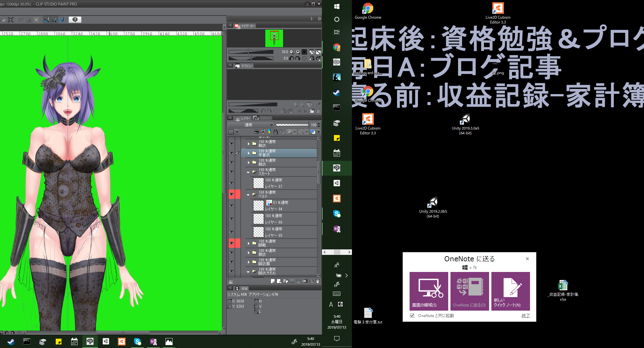644x348 pixels.
Task: Collapse the スカート folder
Action: [x=248, y=172]
